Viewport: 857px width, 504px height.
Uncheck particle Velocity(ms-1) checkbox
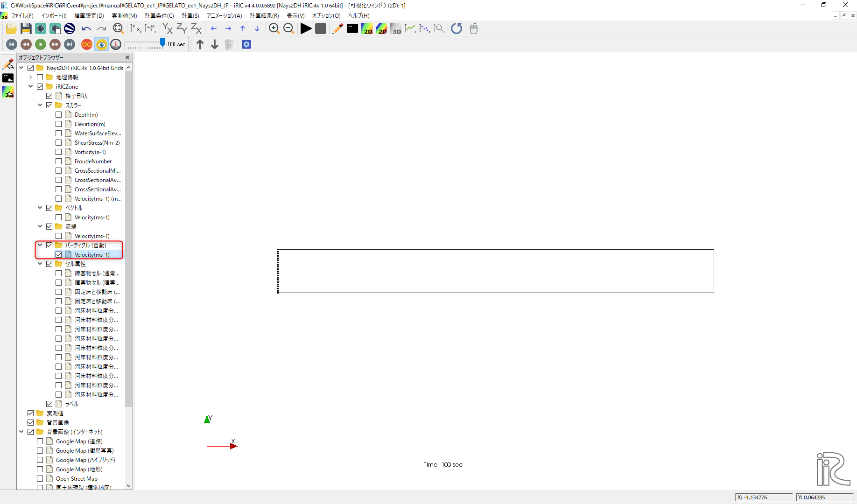59,254
